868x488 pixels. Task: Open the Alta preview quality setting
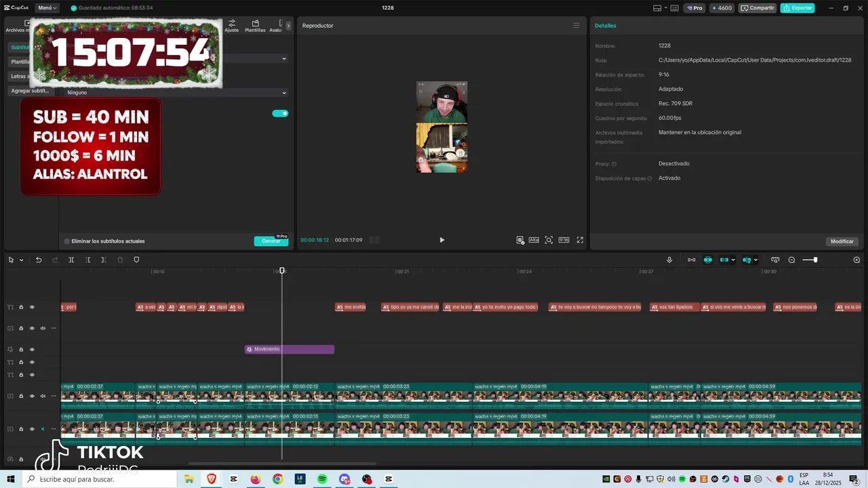click(x=534, y=240)
